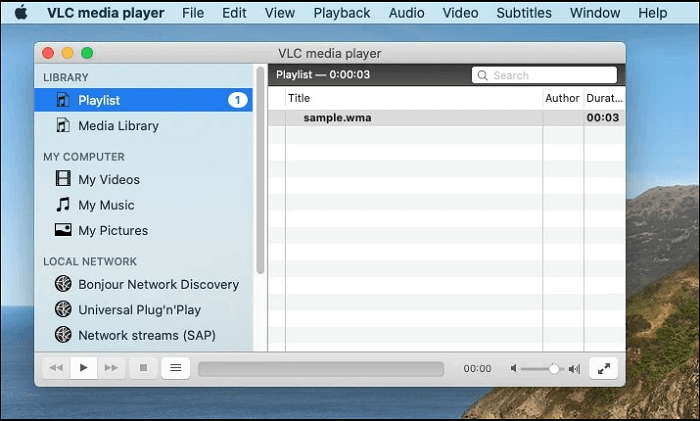Open My Videos in the sidebar

tap(109, 180)
